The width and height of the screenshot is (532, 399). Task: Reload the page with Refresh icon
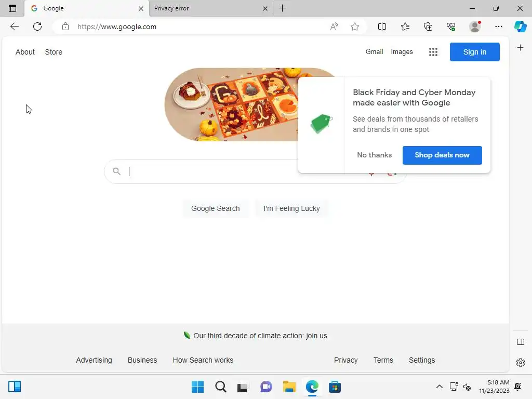pos(37,26)
